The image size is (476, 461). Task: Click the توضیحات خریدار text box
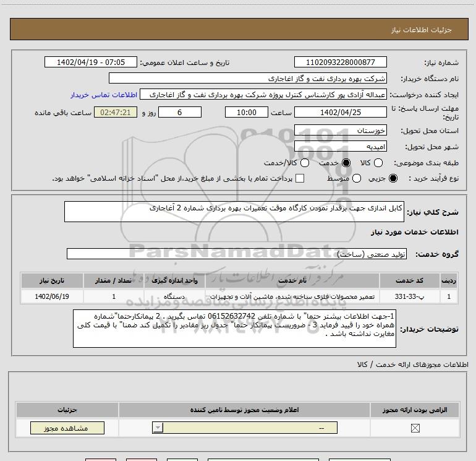pyautogui.click(x=234, y=329)
